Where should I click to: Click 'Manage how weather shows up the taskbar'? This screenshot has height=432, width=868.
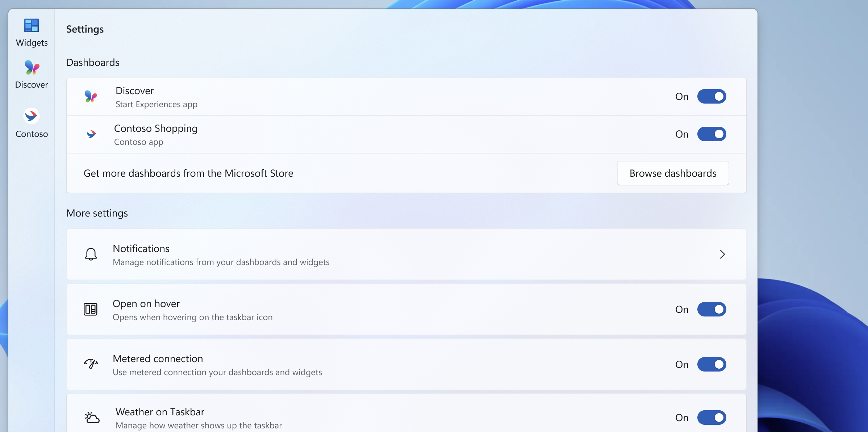pos(199,425)
